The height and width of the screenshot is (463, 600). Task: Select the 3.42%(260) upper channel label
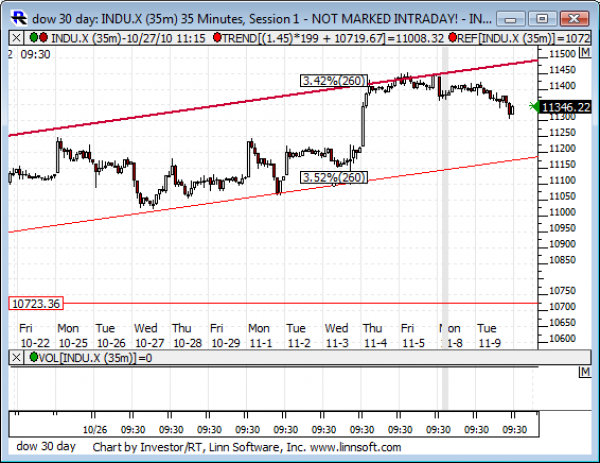tap(334, 80)
